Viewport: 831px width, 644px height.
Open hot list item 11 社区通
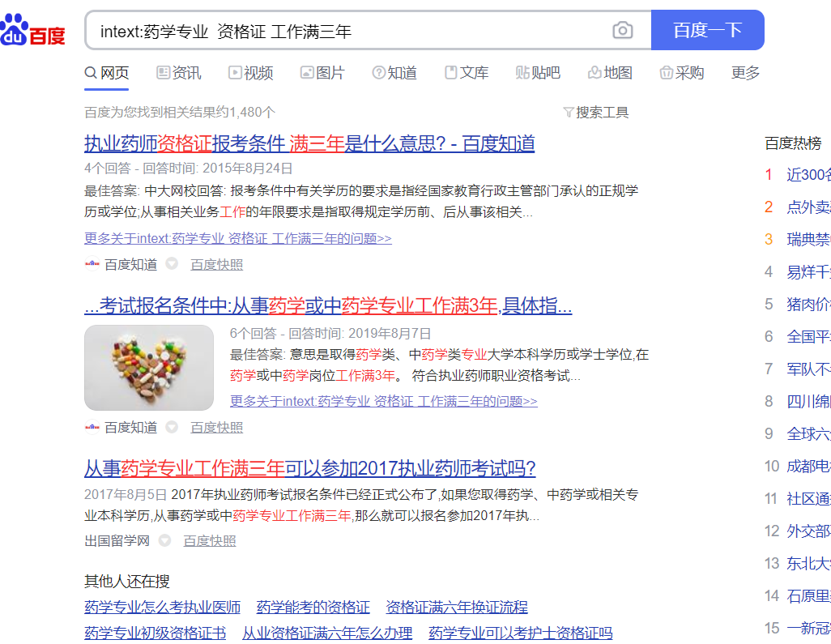click(x=809, y=499)
